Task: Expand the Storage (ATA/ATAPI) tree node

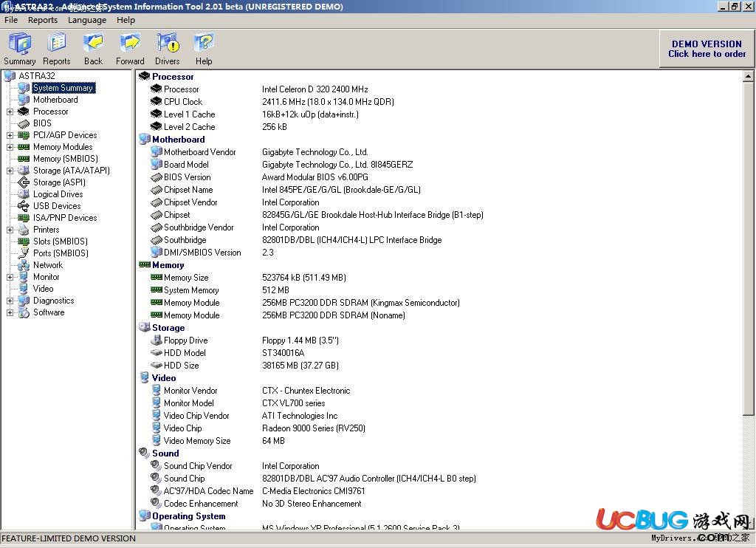Action: click(x=10, y=171)
